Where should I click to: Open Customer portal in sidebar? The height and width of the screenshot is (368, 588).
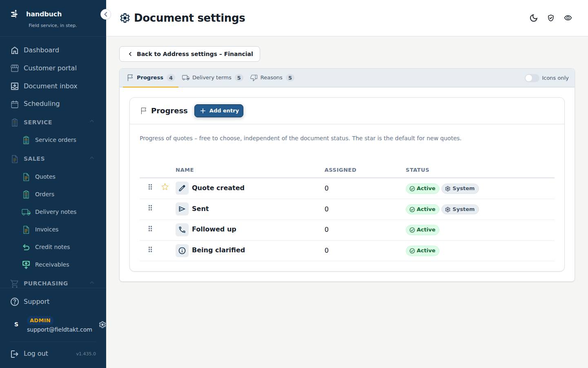(x=53, y=68)
